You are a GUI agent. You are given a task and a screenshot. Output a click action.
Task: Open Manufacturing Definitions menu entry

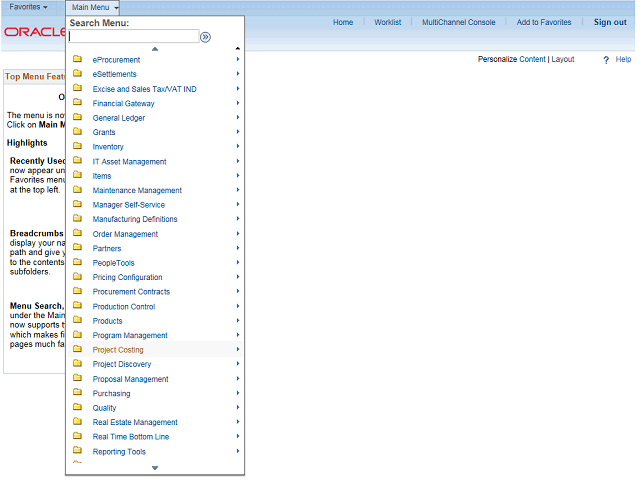coord(135,219)
